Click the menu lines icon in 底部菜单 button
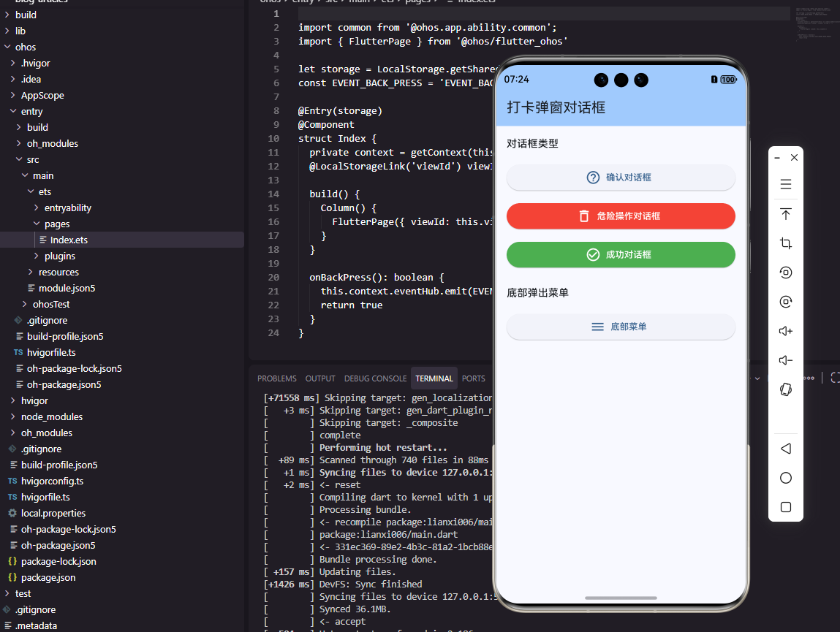This screenshot has height=632, width=840. tap(597, 327)
